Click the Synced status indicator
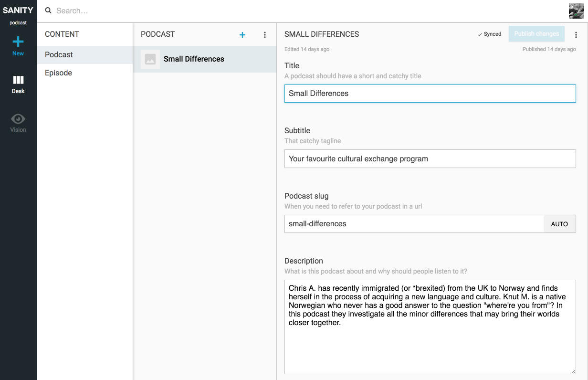Image resolution: width=588 pixels, height=380 pixels. tap(490, 34)
